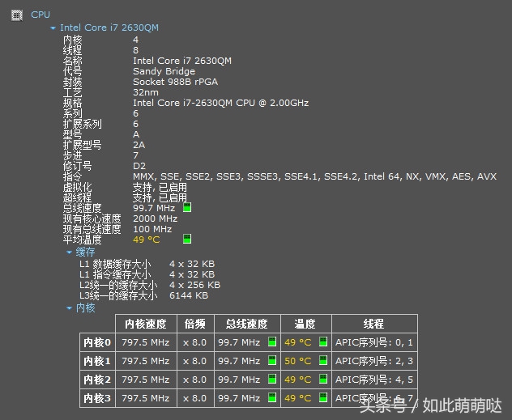Click the 总线速度 column header

pos(247,324)
